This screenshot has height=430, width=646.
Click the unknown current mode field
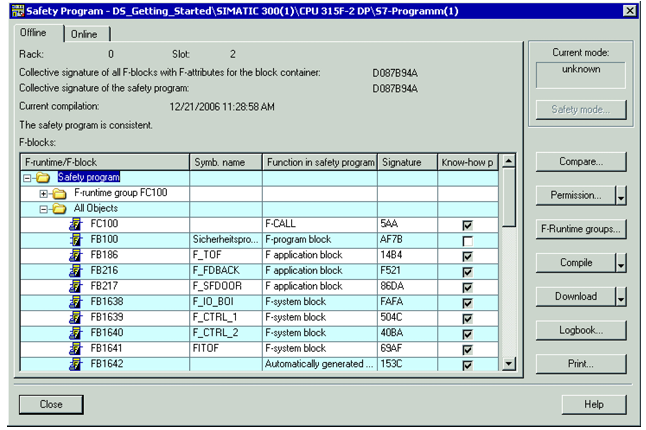coord(580,75)
